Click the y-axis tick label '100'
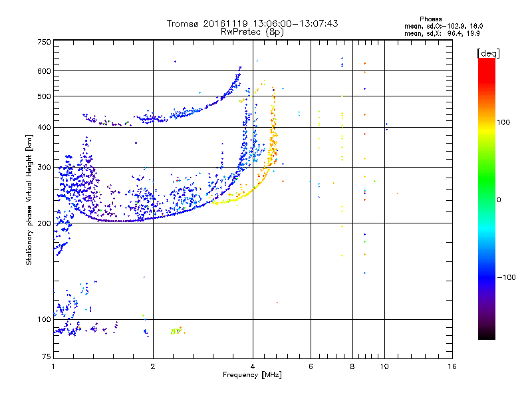Image resolution: width=532 pixels, height=399 pixels. coord(44,320)
